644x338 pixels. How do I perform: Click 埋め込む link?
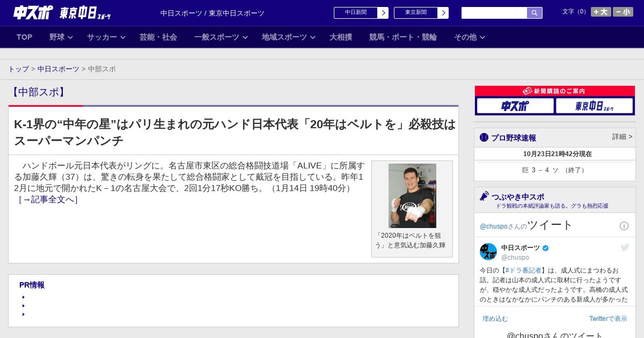click(x=495, y=319)
